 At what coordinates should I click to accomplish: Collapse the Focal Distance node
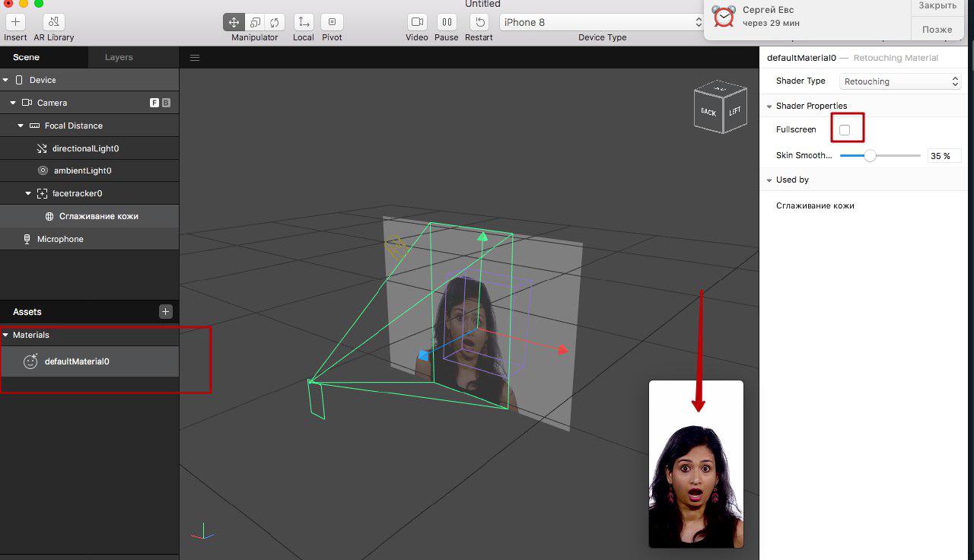tap(21, 126)
